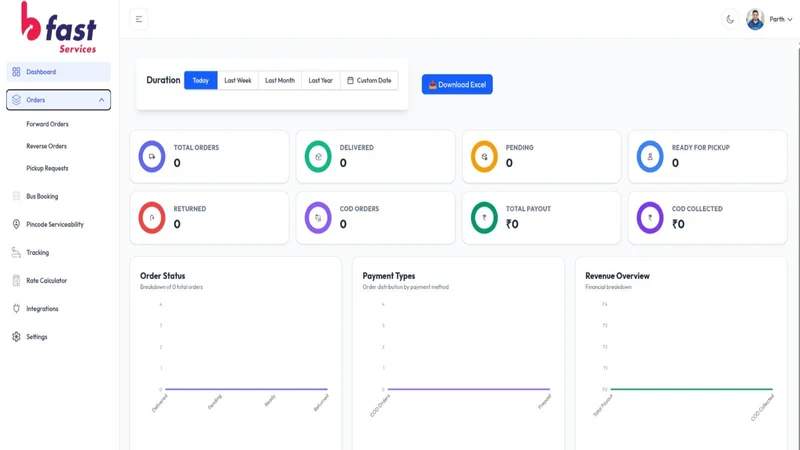Toggle dark mode with moon icon
Image resolution: width=800 pixels, height=450 pixels.
point(730,19)
